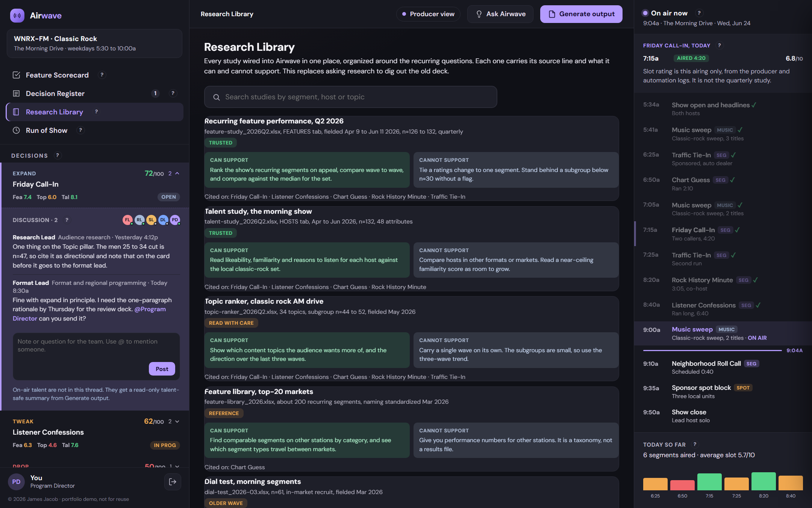Toggle the On air now indicator
812x508 pixels.
[x=645, y=13]
